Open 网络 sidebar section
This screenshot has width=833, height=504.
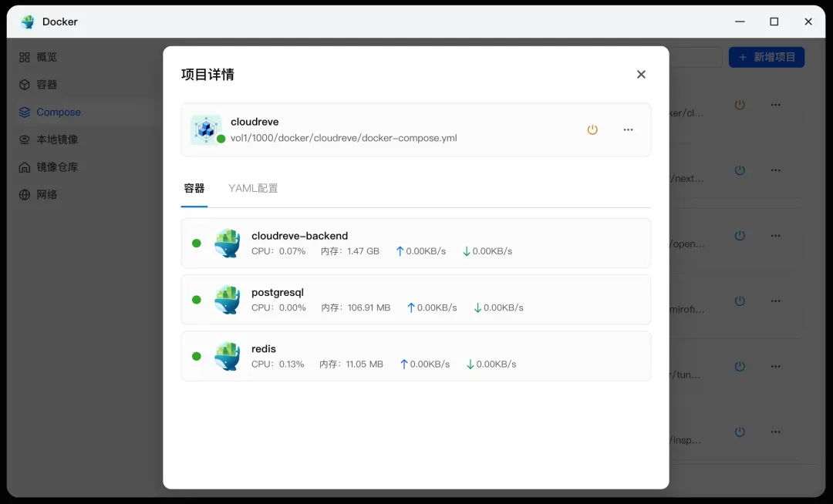46,195
